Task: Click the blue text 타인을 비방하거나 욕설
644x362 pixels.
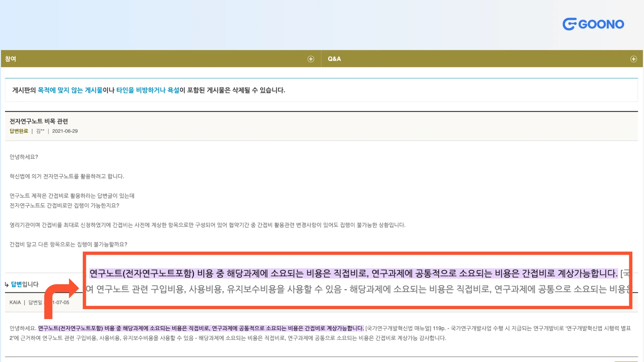Action: 148,90
